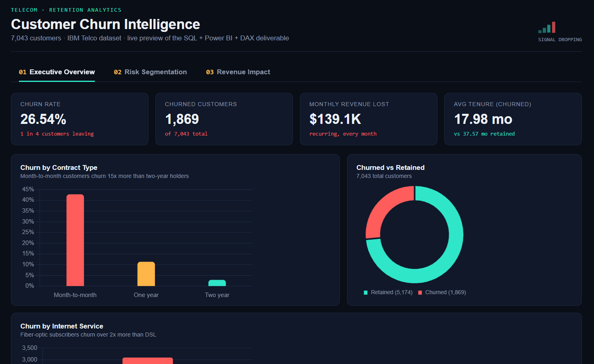Open the Executive Overview tab

[57, 72]
